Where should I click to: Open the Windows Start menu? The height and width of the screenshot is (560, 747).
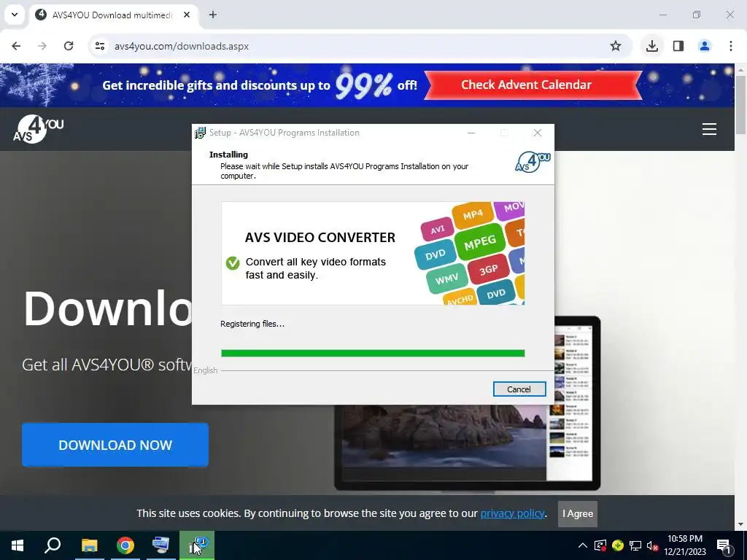click(x=18, y=545)
